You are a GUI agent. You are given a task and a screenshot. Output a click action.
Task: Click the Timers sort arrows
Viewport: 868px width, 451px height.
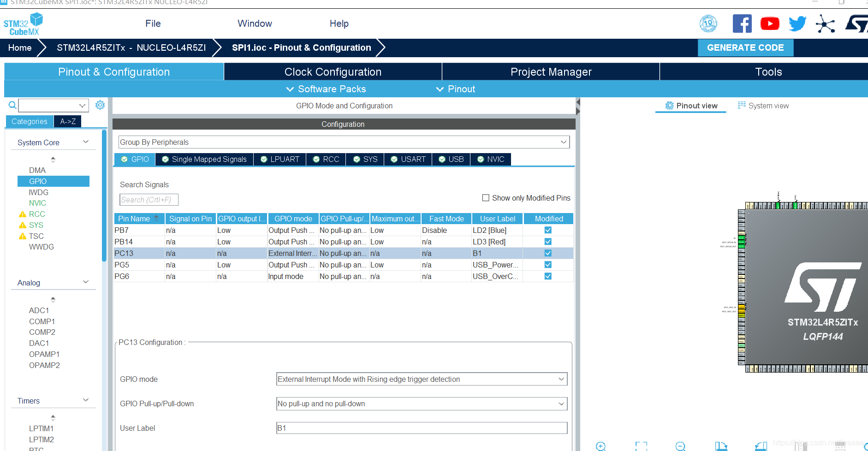tap(53, 418)
